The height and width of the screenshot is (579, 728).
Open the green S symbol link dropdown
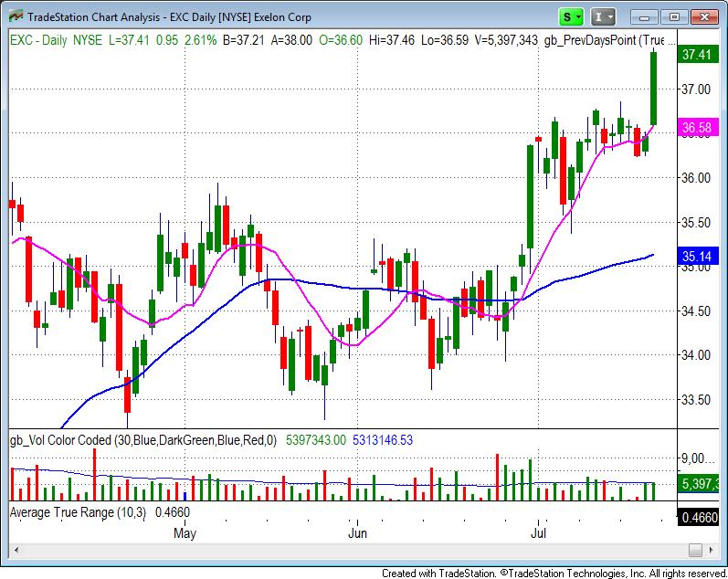pos(572,16)
